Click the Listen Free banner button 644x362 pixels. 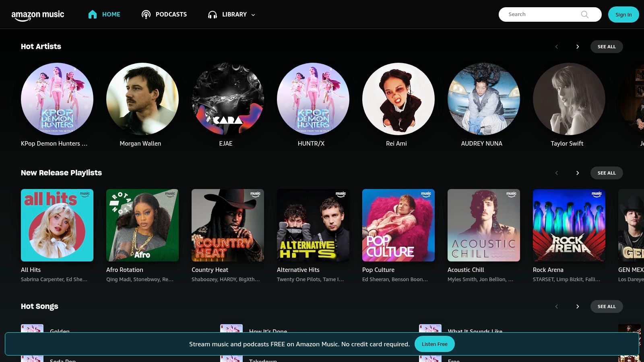tap(435, 344)
